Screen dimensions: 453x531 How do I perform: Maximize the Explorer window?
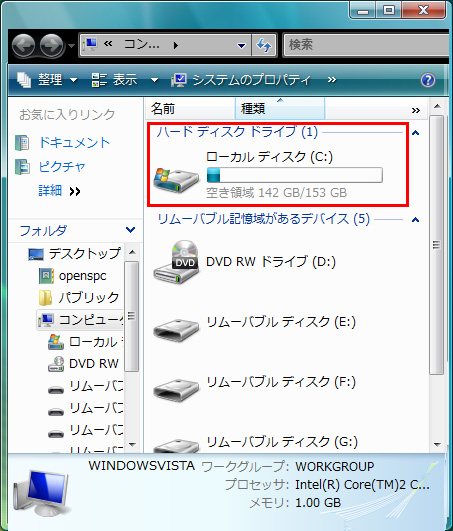tap(389, 10)
